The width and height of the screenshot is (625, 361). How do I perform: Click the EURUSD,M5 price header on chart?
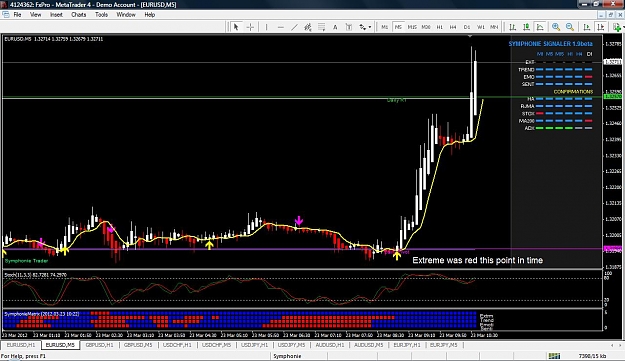pyautogui.click(x=53, y=39)
